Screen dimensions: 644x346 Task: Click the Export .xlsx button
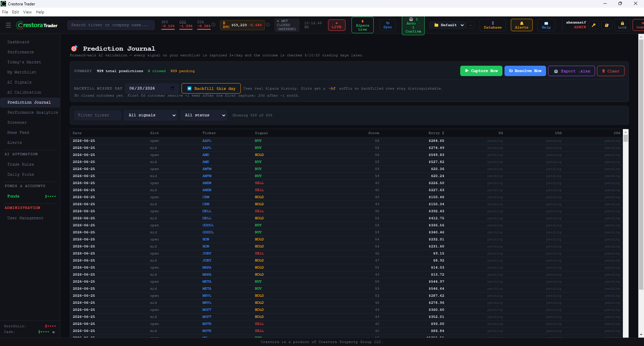(x=572, y=71)
